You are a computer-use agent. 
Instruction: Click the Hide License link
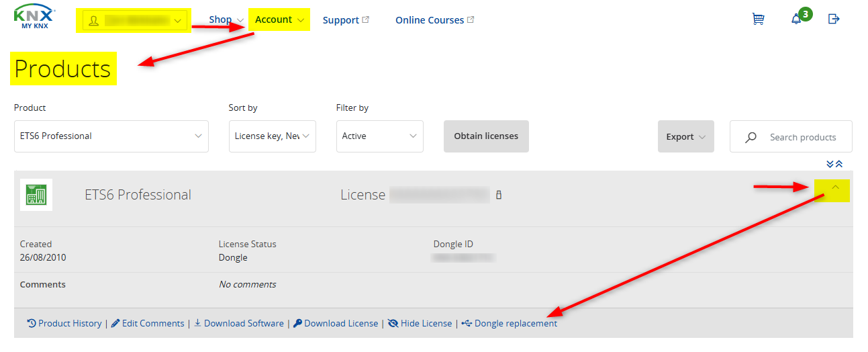pyautogui.click(x=420, y=323)
